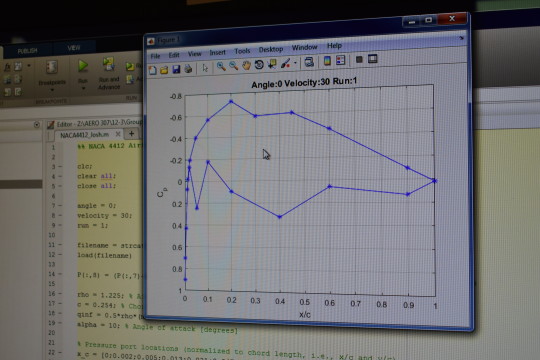The height and width of the screenshot is (360, 540).
Task: Click the Breakpoints icon in editor ribbon
Action: point(51,67)
